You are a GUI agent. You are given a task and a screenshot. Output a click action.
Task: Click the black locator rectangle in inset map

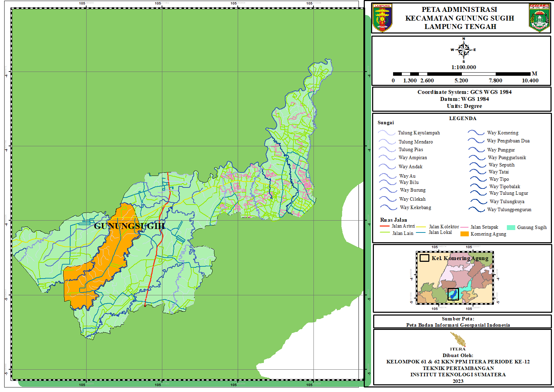click(453, 294)
